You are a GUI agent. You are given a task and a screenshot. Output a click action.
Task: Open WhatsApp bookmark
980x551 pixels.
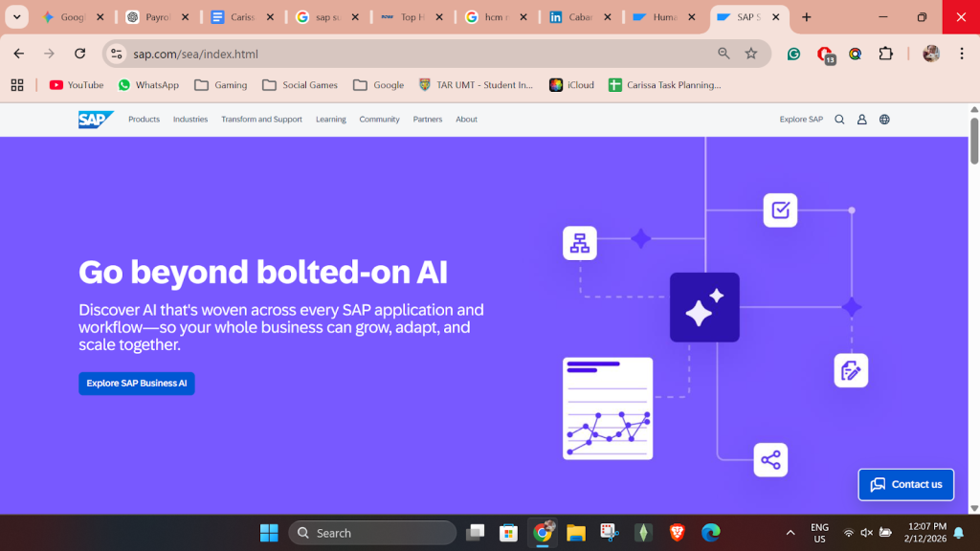[x=148, y=85]
